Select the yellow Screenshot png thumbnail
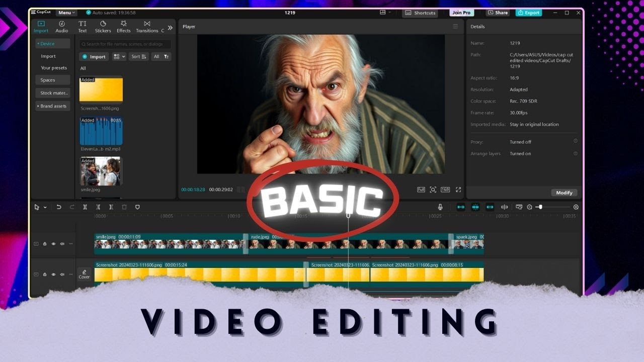644x362 pixels. click(x=101, y=90)
